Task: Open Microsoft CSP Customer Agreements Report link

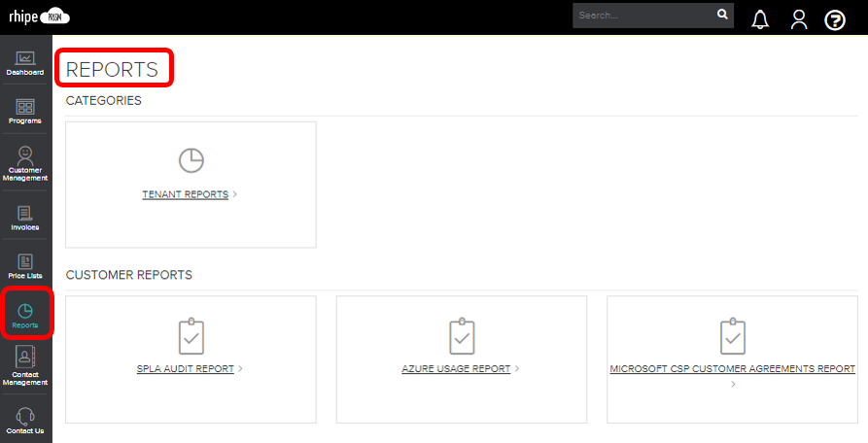Action: 732,369
